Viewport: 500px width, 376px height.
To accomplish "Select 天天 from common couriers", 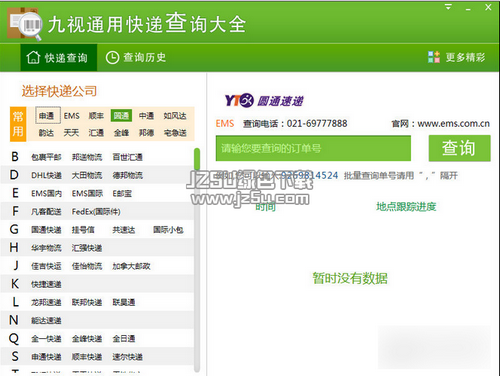I will coord(71,133).
